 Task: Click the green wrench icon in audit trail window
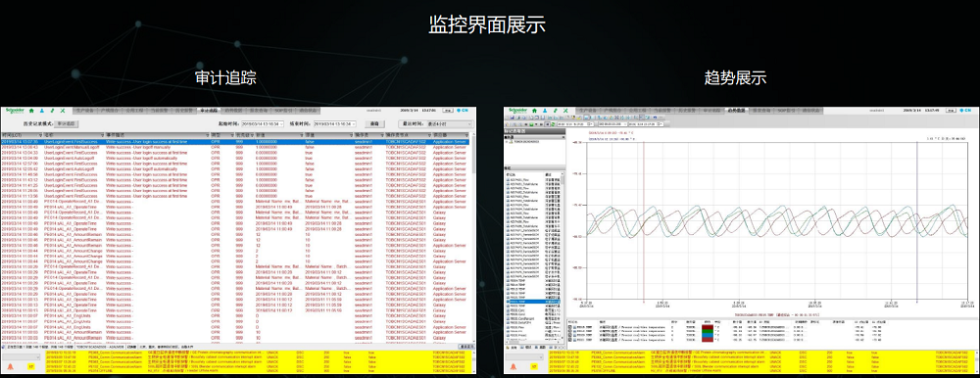tap(52, 111)
